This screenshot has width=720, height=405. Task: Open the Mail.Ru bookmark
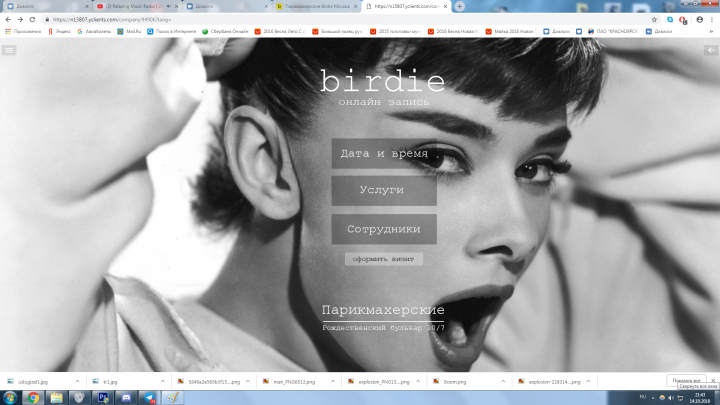point(129,31)
